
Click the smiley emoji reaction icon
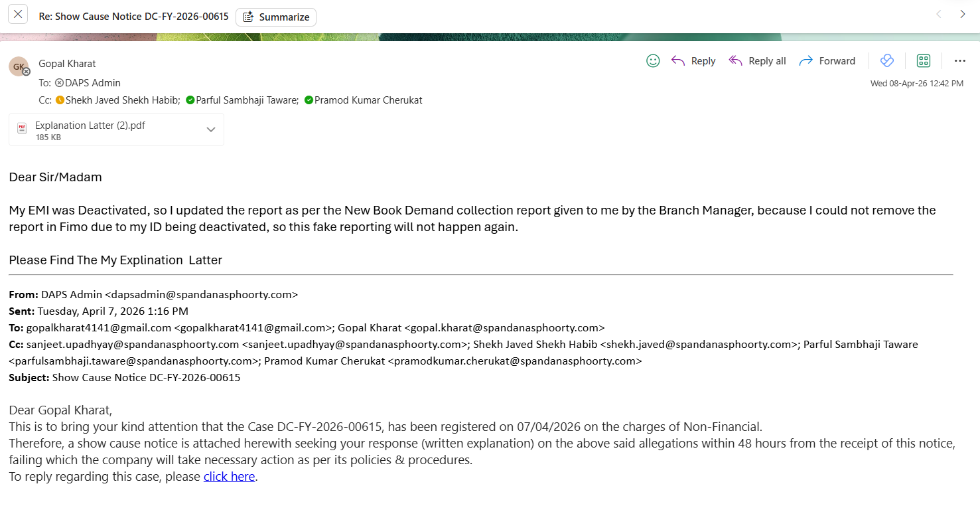click(653, 61)
